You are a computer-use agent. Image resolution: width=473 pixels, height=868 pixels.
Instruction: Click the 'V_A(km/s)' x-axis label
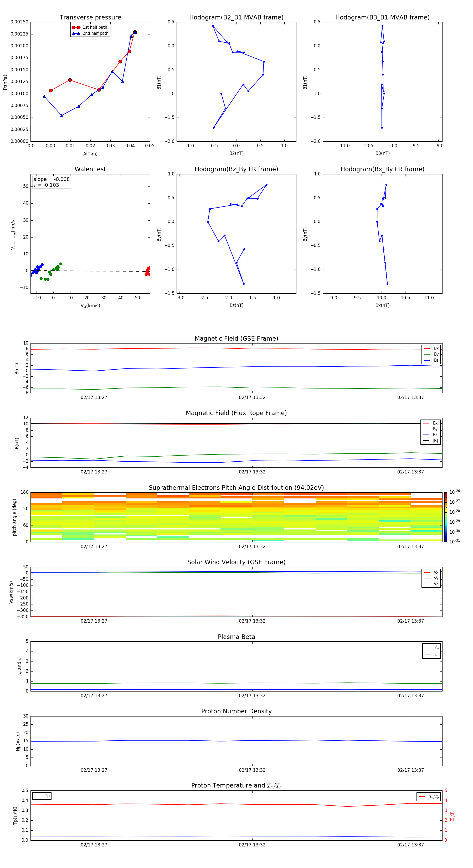tap(90, 306)
